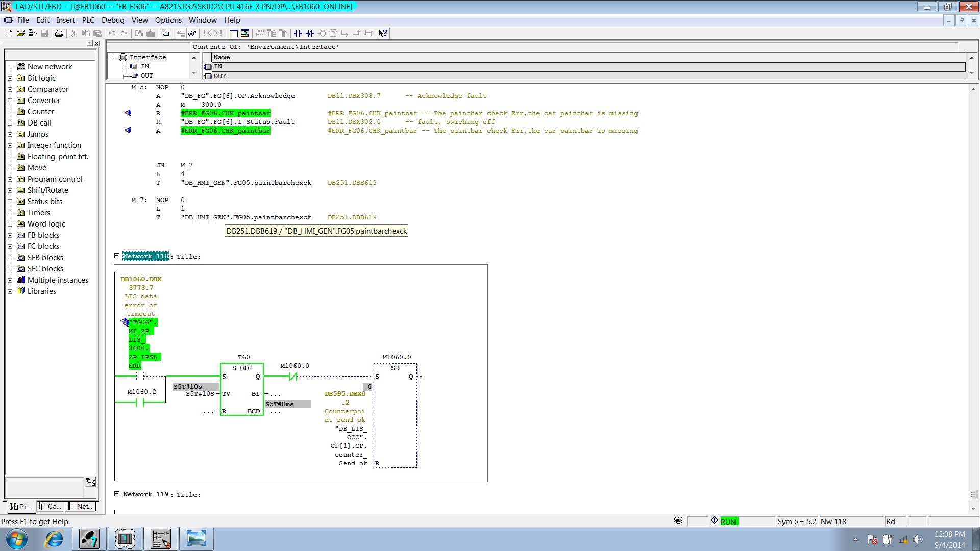Screen dimensions: 980x551
Task: Click the Open file folder icon
Action: click(20, 33)
